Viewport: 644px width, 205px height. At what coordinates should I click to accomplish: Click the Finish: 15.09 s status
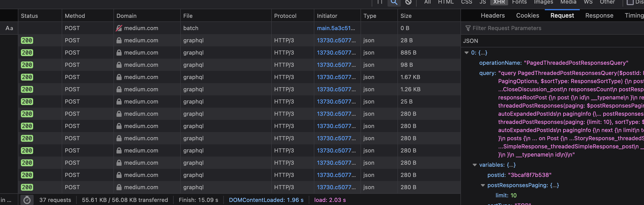point(198,200)
